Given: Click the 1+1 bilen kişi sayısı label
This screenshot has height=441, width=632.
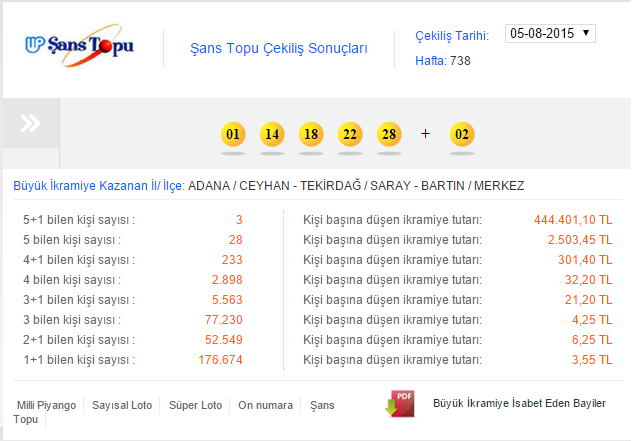Looking at the screenshot, I should (x=79, y=360).
